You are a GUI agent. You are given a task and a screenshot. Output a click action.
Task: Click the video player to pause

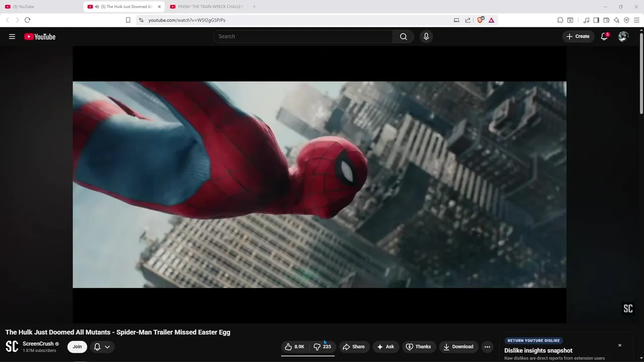pos(319,185)
